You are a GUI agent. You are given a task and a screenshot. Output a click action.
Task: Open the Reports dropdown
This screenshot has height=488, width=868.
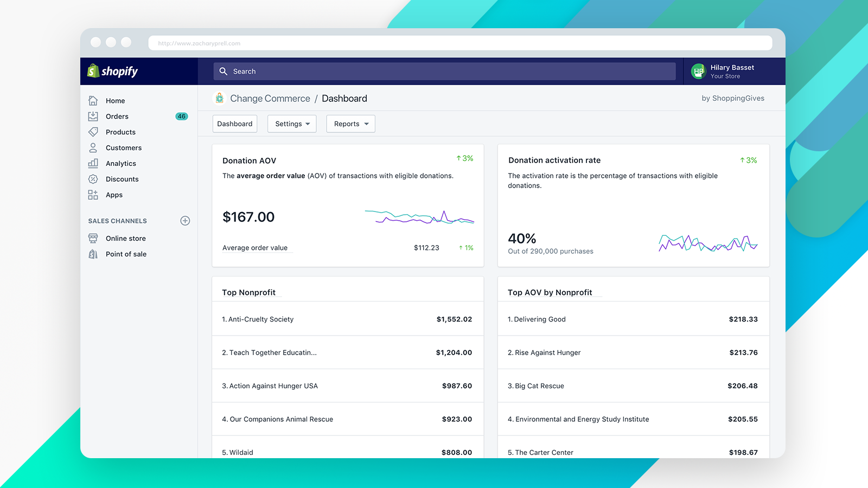point(350,124)
